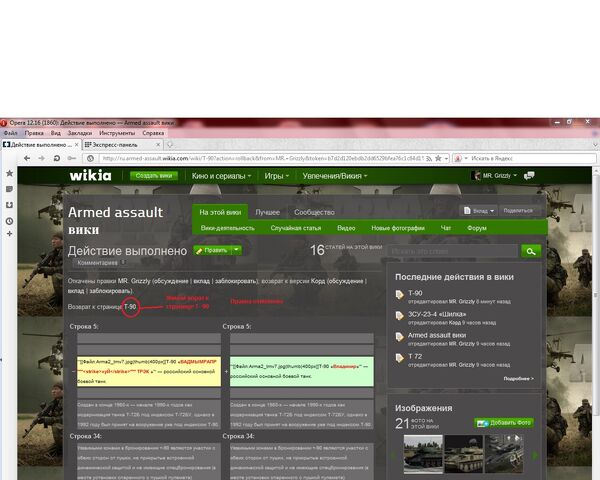Click the plus icon in Opera sidebar
The width and height of the screenshot is (600, 480).
pyautogui.click(x=10, y=233)
